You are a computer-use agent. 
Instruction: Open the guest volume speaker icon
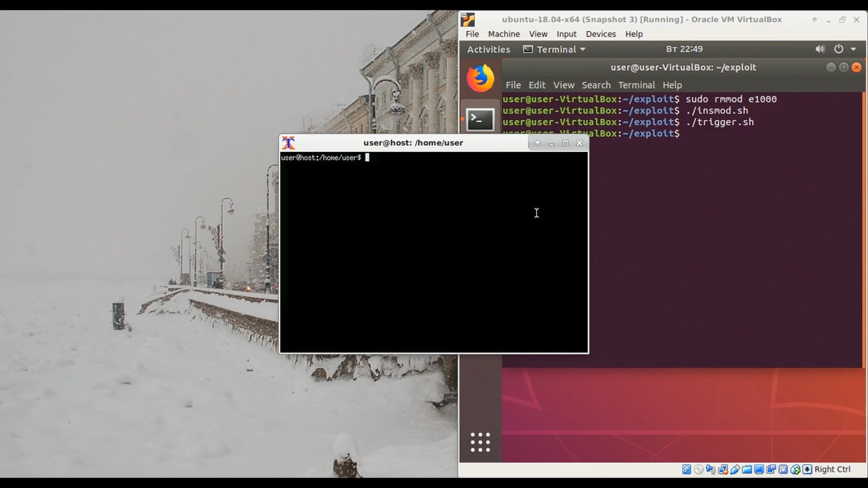point(820,49)
